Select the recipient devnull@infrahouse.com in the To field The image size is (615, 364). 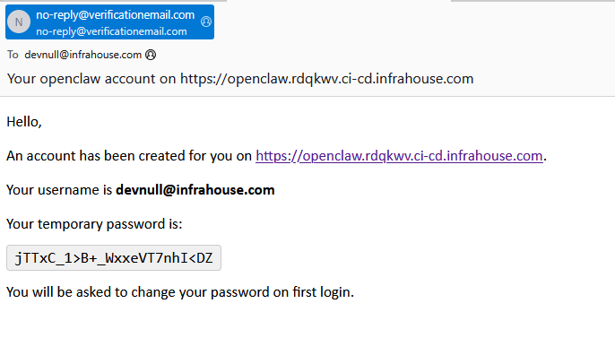click(83, 55)
